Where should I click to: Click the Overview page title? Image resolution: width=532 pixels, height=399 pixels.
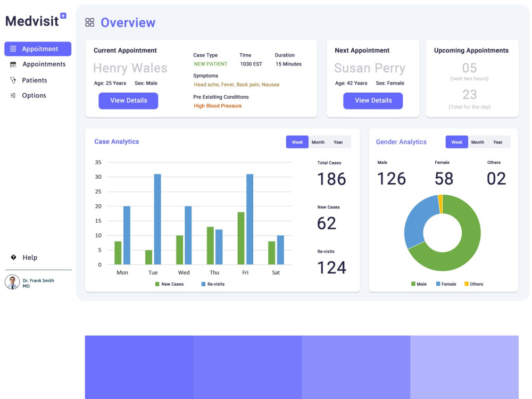point(128,23)
